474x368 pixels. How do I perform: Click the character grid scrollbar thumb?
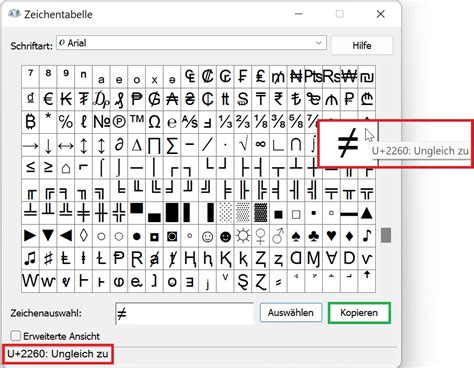point(386,235)
